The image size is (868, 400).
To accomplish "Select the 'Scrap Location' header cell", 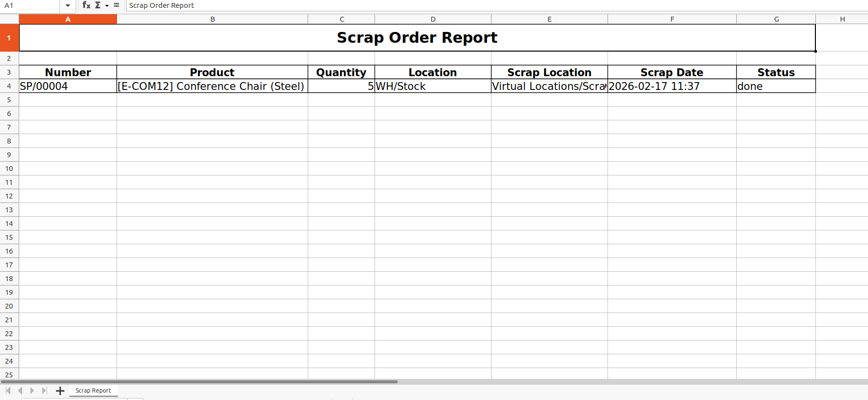I will point(550,72).
